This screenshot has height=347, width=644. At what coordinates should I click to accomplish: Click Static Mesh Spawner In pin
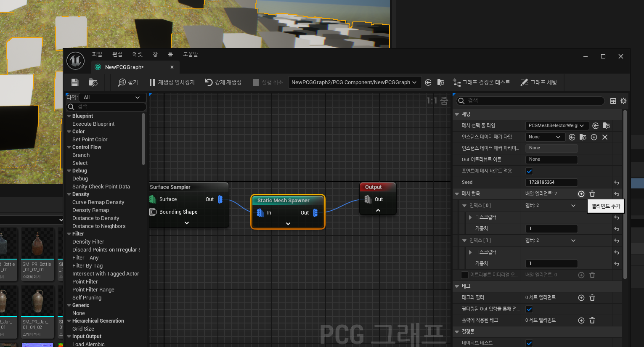pyautogui.click(x=260, y=213)
